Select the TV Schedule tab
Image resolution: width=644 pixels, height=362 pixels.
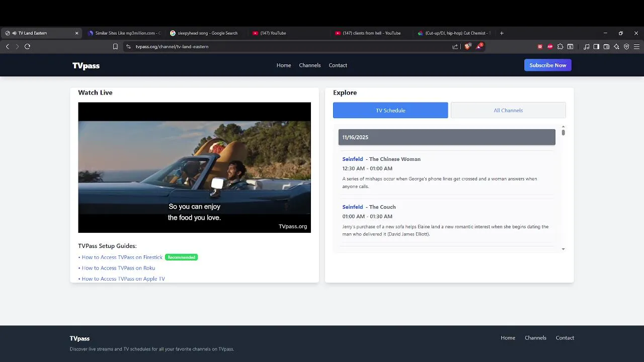390,110
